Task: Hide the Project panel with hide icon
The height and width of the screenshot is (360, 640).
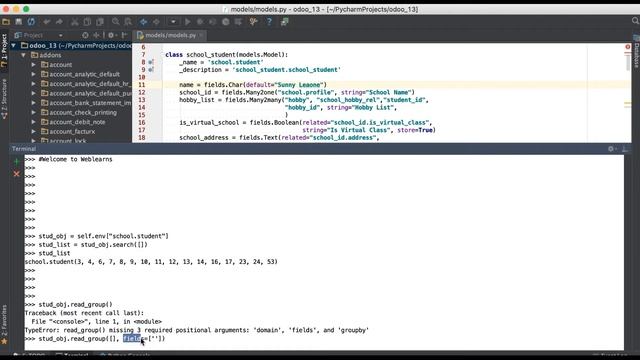Action: tap(124, 36)
